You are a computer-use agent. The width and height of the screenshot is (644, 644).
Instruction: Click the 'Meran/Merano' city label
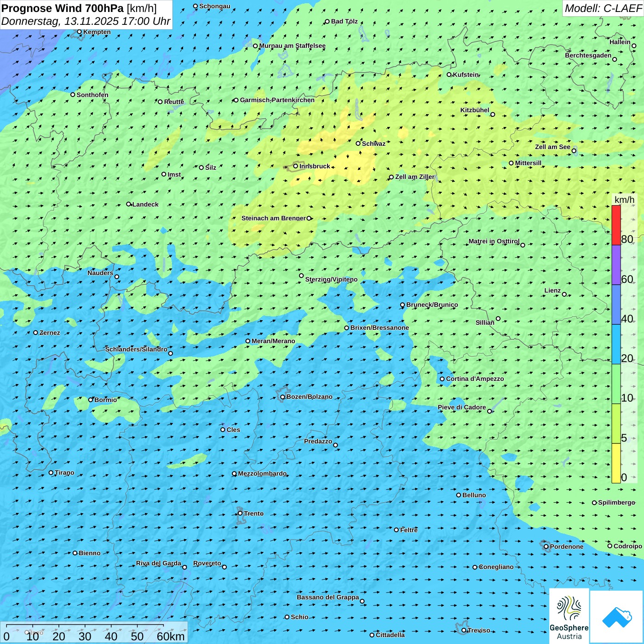(273, 341)
